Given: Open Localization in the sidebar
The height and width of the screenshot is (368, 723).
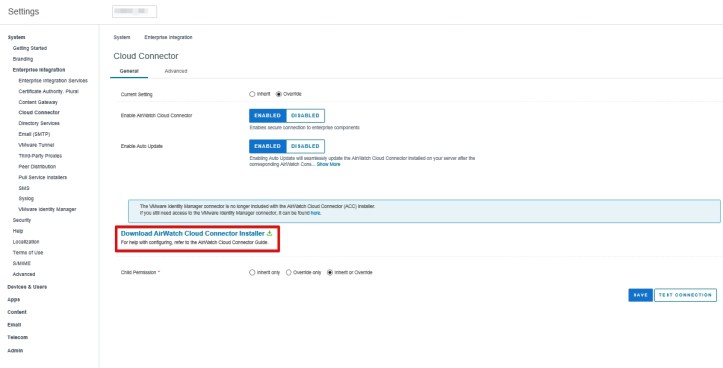Looking at the screenshot, I should pyautogui.click(x=26, y=242).
